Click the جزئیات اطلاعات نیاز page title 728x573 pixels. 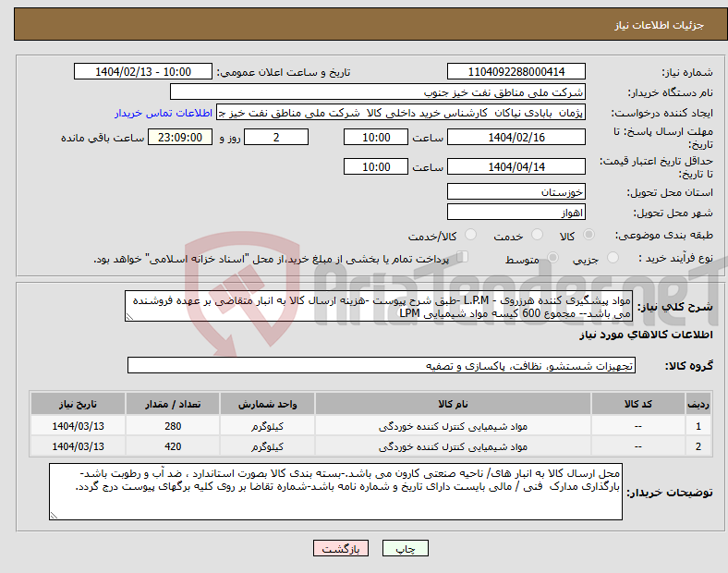660,25
